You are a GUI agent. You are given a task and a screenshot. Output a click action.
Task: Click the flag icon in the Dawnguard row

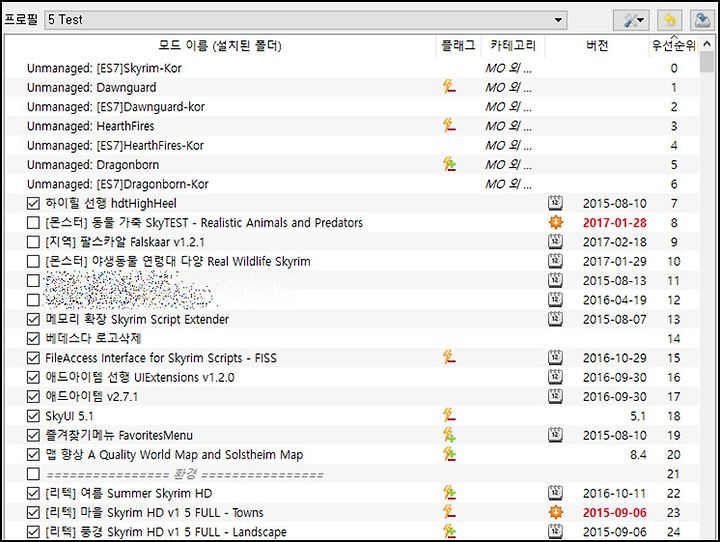point(450,86)
